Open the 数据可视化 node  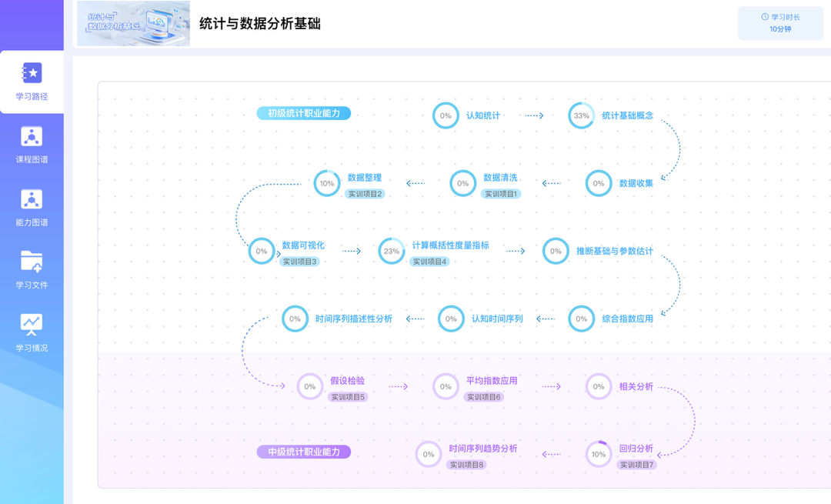coord(303,245)
